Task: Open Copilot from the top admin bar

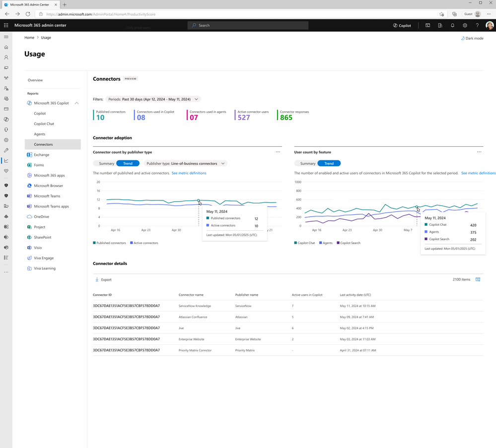Action: (401, 25)
